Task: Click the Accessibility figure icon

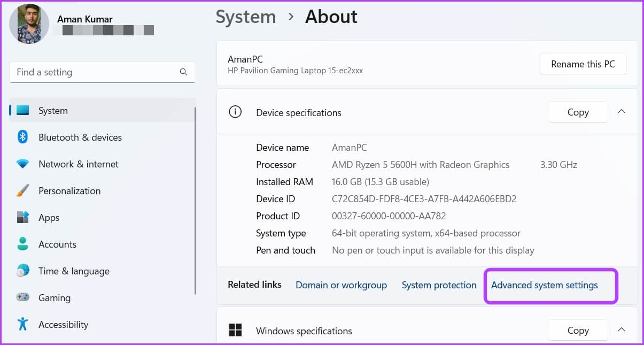Action: [x=22, y=325]
